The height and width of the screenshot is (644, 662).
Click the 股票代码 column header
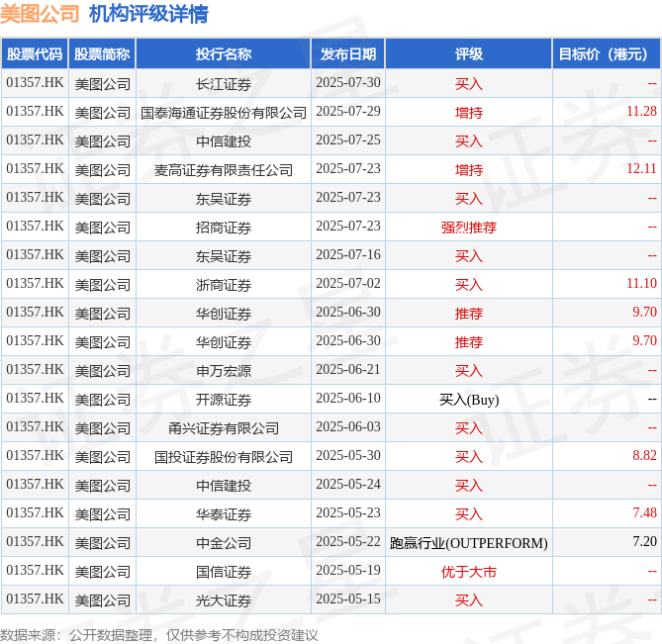coord(35,54)
